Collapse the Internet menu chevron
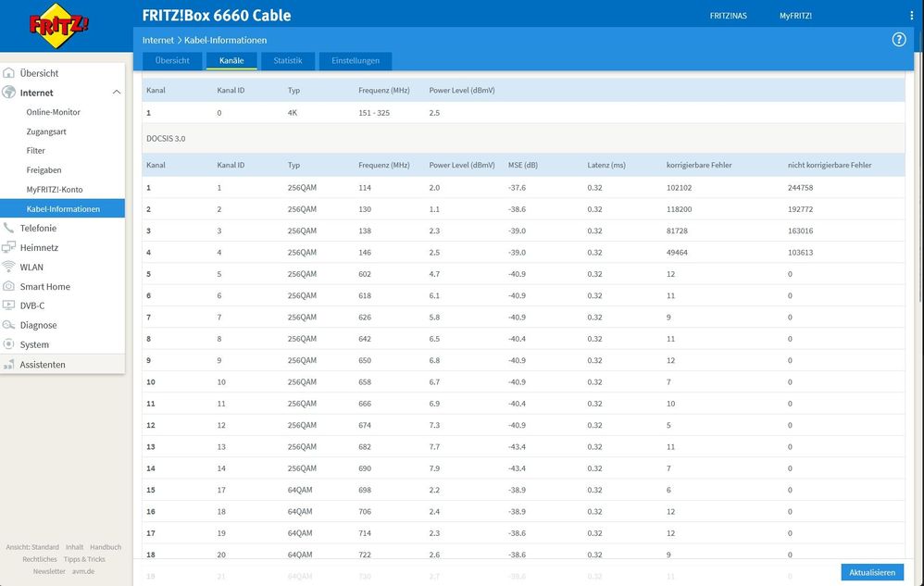The width and height of the screenshot is (924, 586). [x=116, y=93]
